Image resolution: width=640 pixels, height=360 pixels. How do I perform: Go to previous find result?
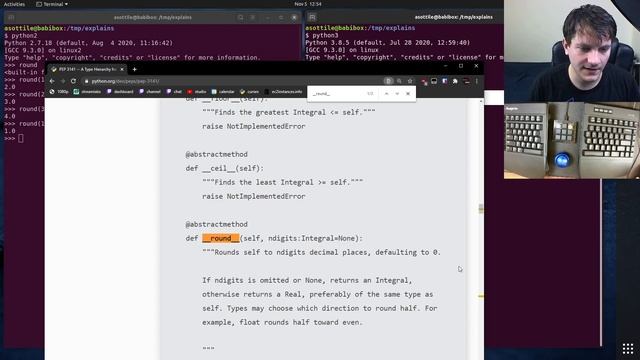pyautogui.click(x=386, y=94)
